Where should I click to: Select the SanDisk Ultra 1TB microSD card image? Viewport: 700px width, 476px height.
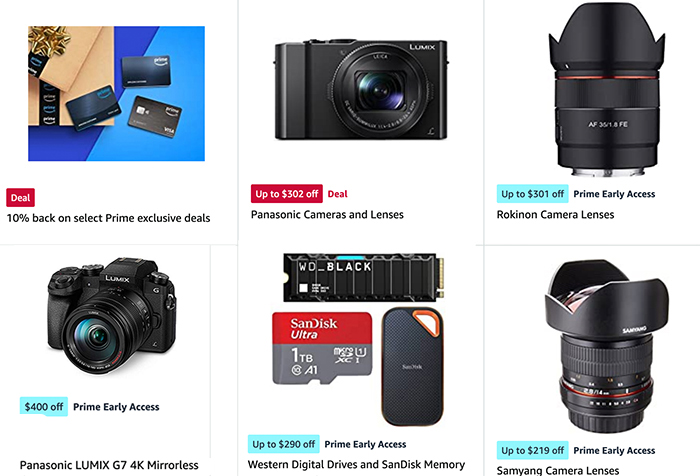[322, 348]
